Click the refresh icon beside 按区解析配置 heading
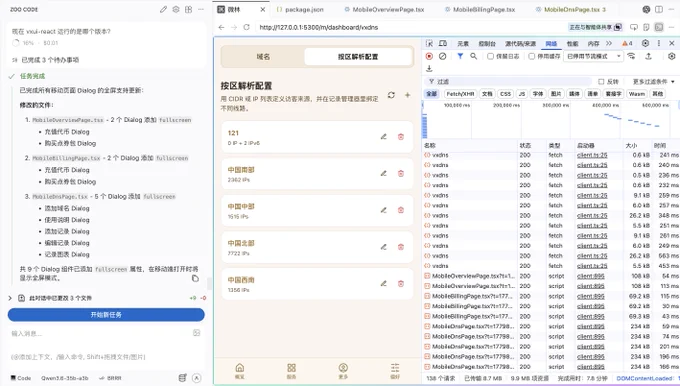The image size is (680, 386). click(x=391, y=95)
